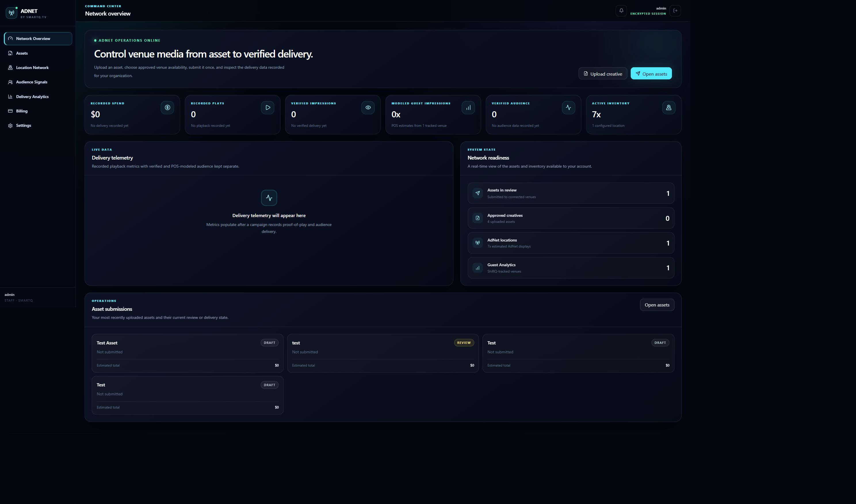The image size is (856, 504).
Task: Click the eye icon in Verified Impressions
Action: point(368,108)
